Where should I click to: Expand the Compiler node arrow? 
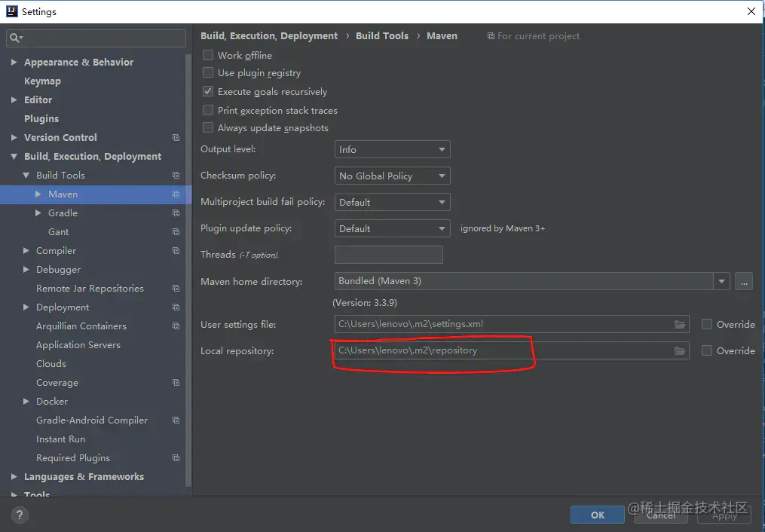(x=26, y=251)
